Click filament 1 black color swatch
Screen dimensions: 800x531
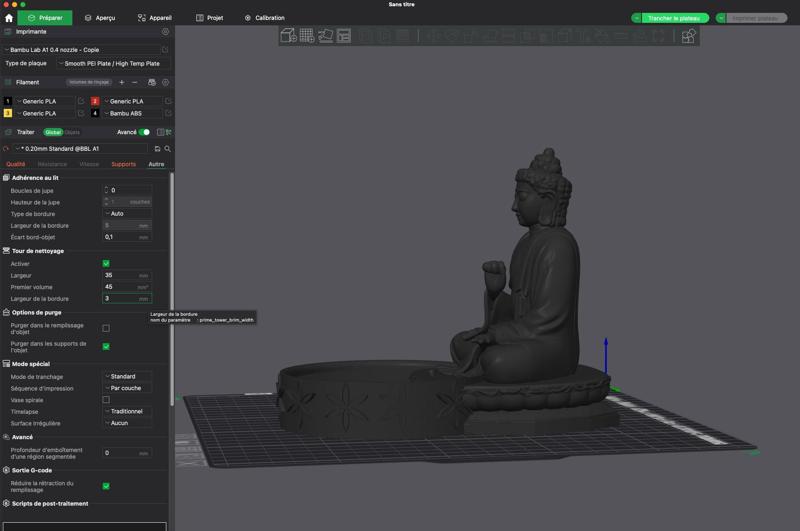click(x=8, y=101)
